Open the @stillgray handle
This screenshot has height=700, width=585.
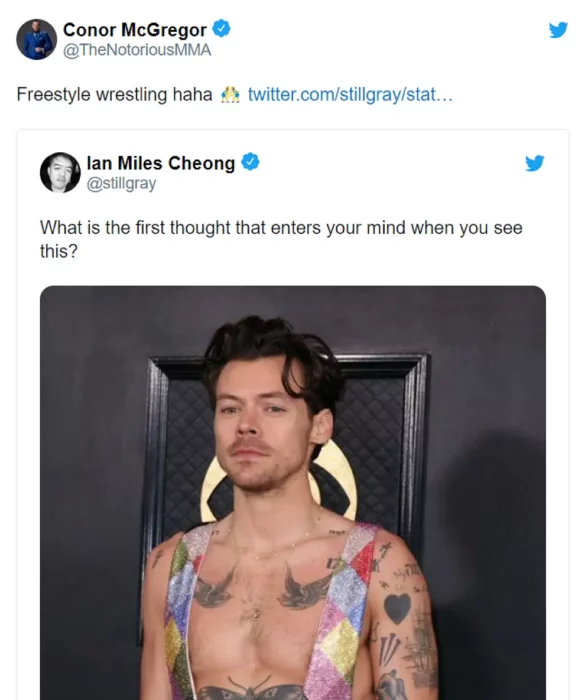tap(121, 183)
